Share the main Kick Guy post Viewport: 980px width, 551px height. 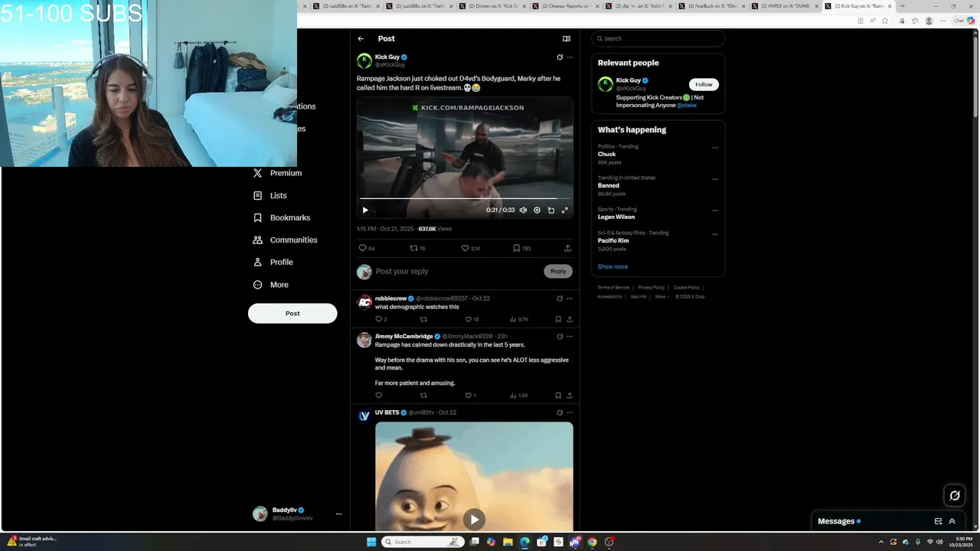point(567,248)
